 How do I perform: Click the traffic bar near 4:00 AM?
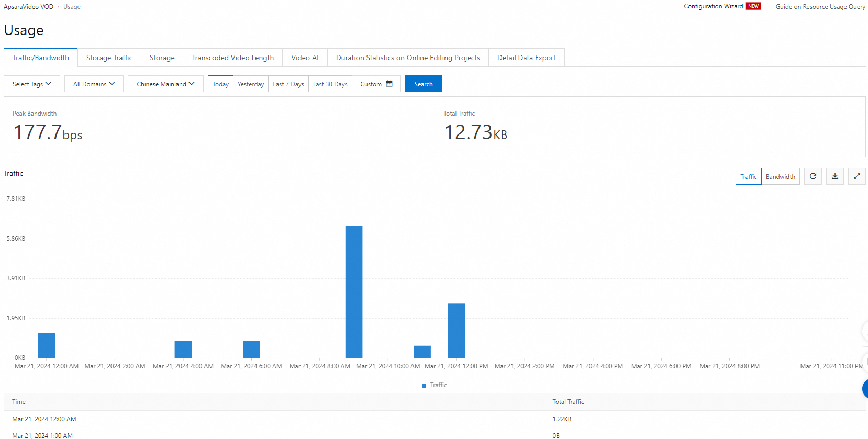coord(183,350)
